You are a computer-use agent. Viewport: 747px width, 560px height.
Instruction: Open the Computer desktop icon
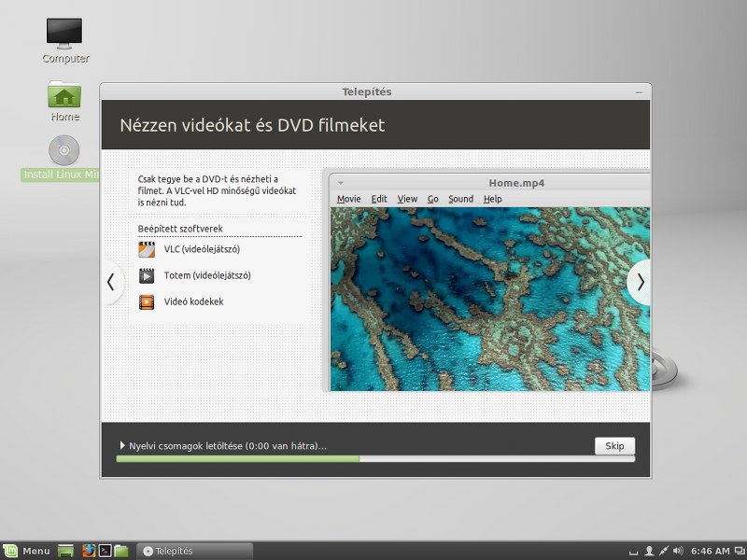coord(64,34)
